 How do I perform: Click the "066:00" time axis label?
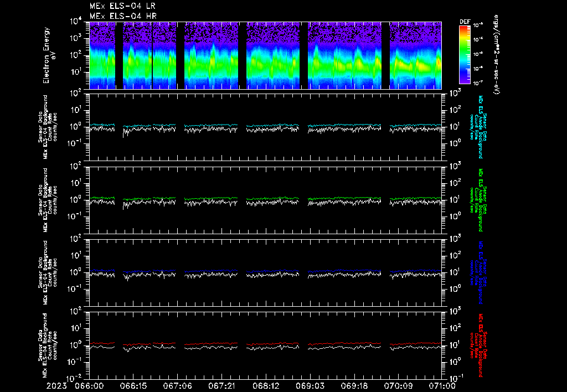89,386
